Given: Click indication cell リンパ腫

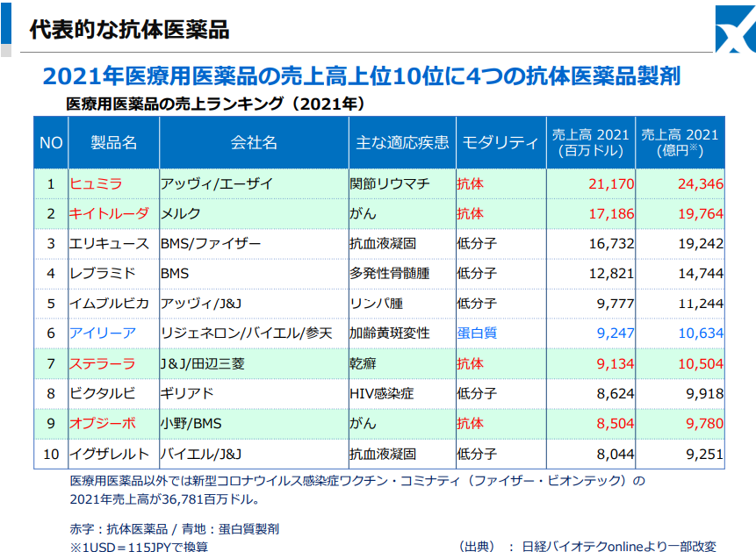Looking at the screenshot, I should pyautogui.click(x=377, y=304).
